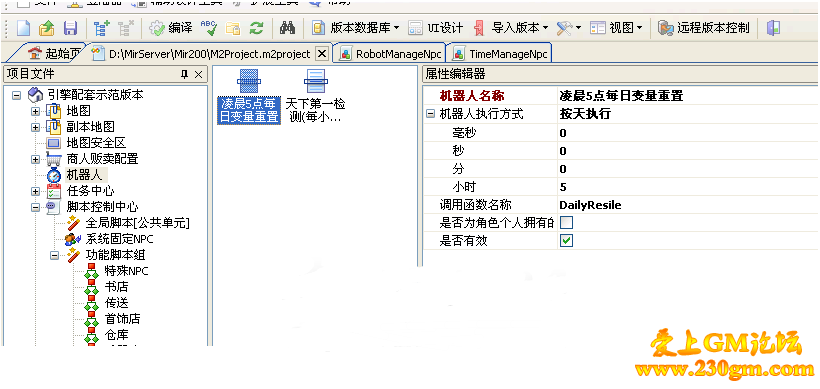
Task: Click the binoculars search icon
Action: point(287,28)
